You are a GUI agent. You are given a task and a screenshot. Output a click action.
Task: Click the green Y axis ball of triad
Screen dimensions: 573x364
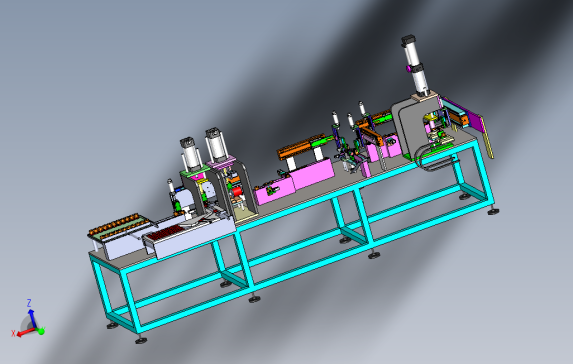coord(41,331)
